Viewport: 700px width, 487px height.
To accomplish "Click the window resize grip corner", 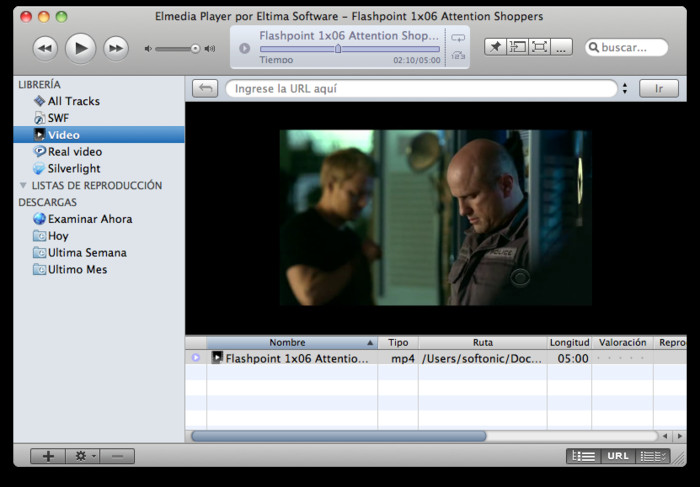I will [679, 458].
